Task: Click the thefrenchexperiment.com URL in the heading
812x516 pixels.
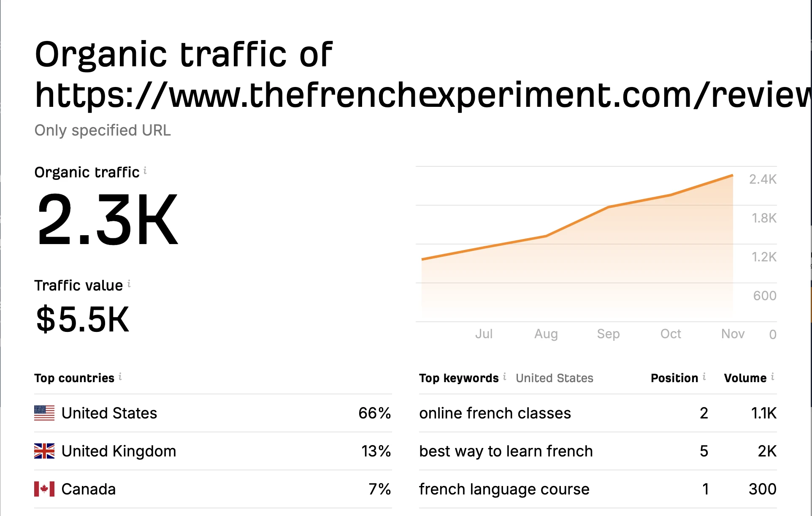Action: pyautogui.click(x=422, y=95)
